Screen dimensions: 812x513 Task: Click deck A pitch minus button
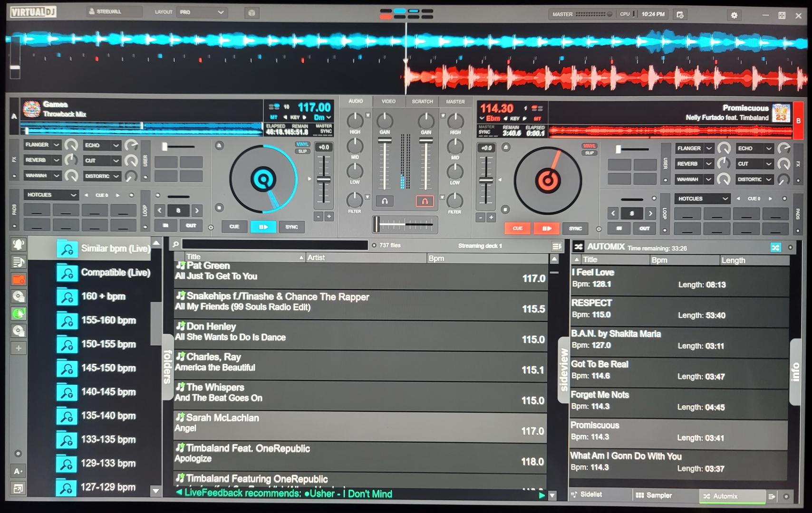click(319, 217)
